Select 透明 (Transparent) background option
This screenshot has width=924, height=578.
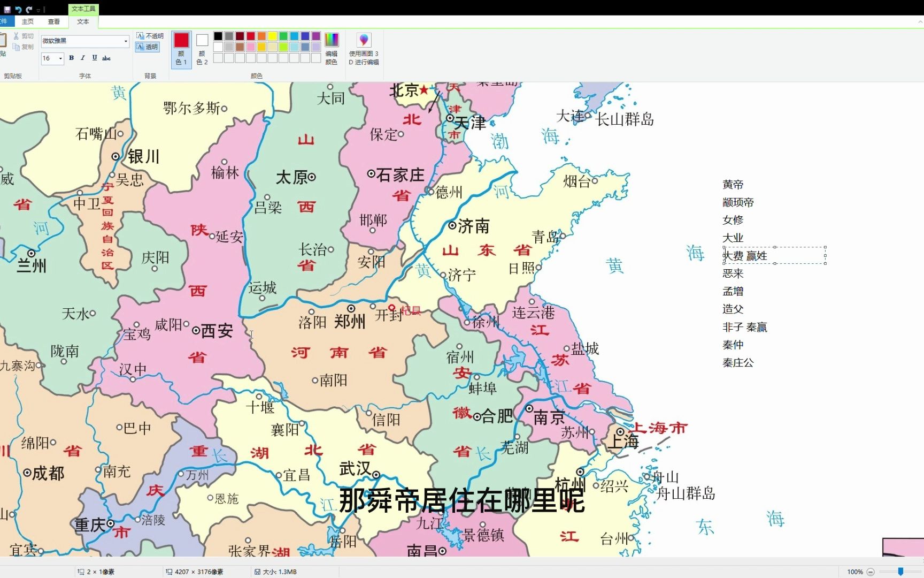(x=147, y=47)
